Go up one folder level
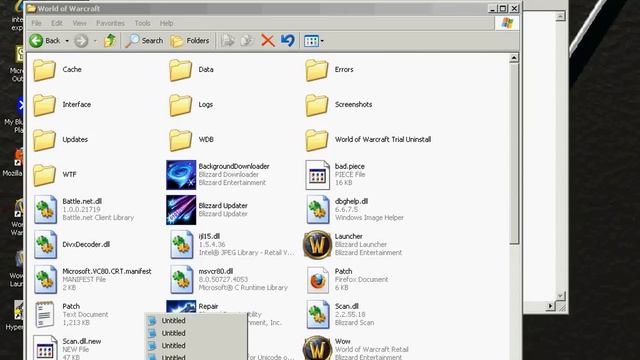Viewport: 640px width, 360px height. (110, 41)
